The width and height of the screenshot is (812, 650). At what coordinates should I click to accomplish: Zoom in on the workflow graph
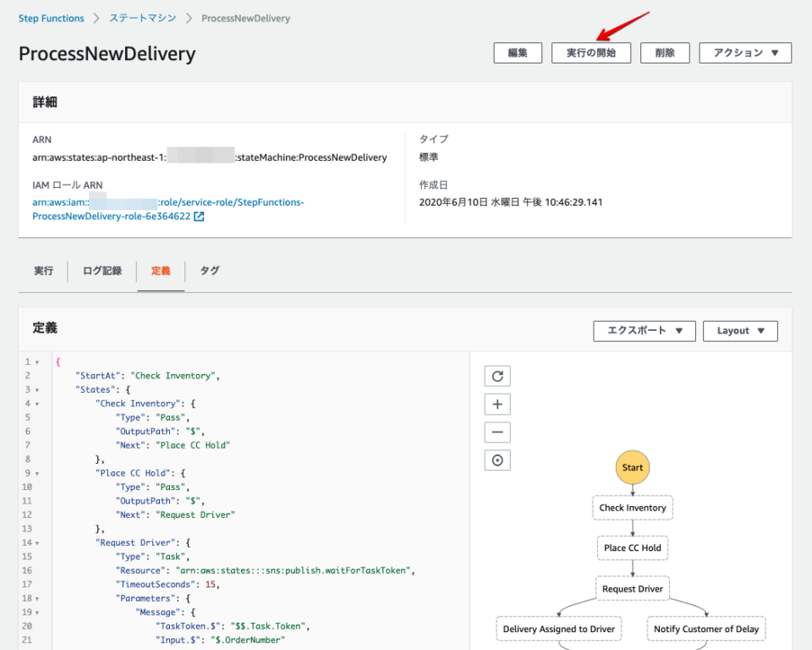(x=497, y=405)
